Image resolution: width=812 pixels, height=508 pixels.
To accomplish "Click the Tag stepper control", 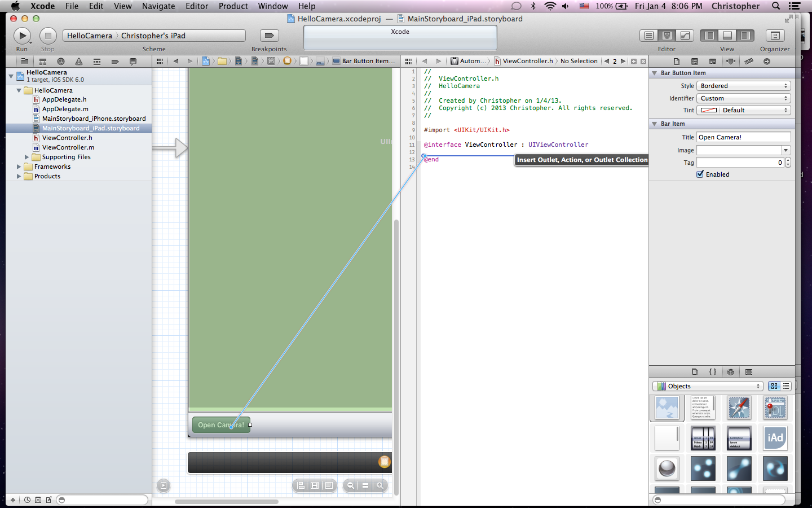I will point(788,163).
